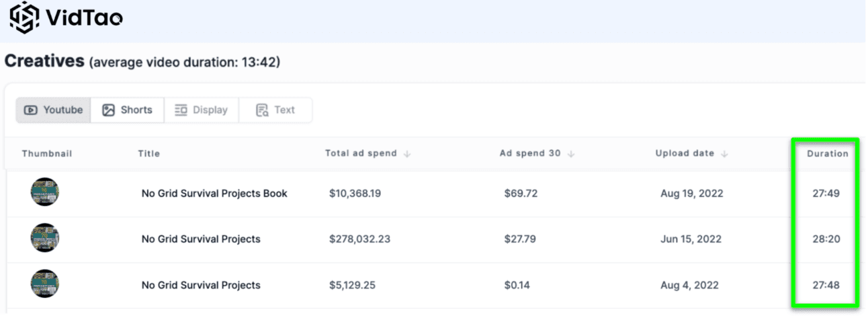
Task: Click the Title column header
Action: tap(149, 154)
